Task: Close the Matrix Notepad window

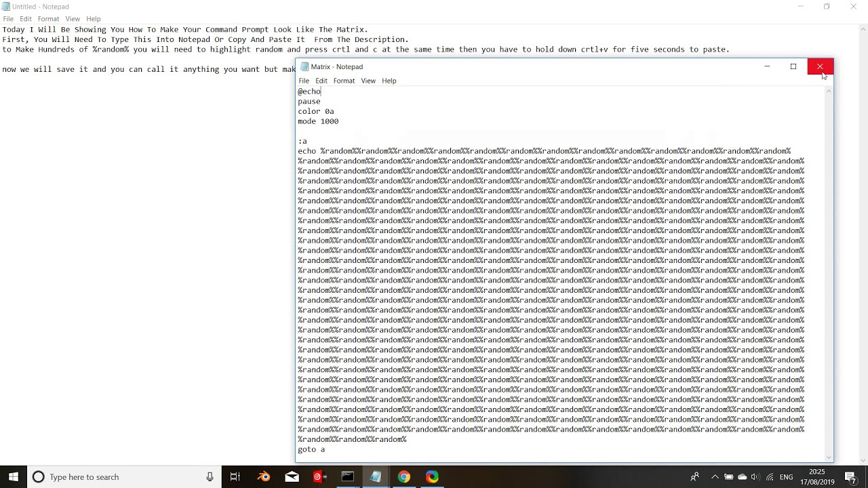Action: [x=820, y=66]
